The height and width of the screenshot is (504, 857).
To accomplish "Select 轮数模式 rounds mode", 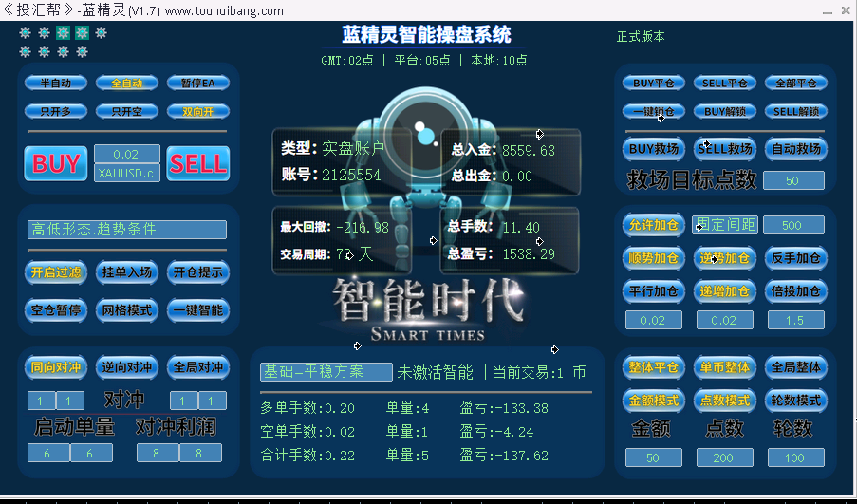I will [x=795, y=401].
